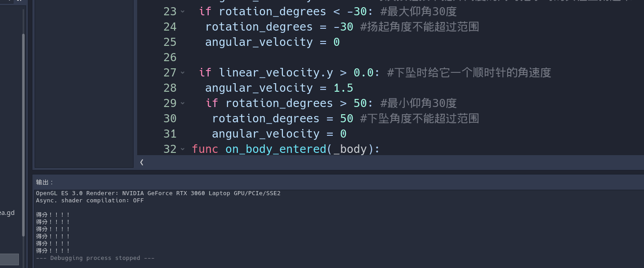Image resolution: width=644 pixels, height=268 pixels.
Task: Click the 输出 output panel label
Action: (45, 182)
